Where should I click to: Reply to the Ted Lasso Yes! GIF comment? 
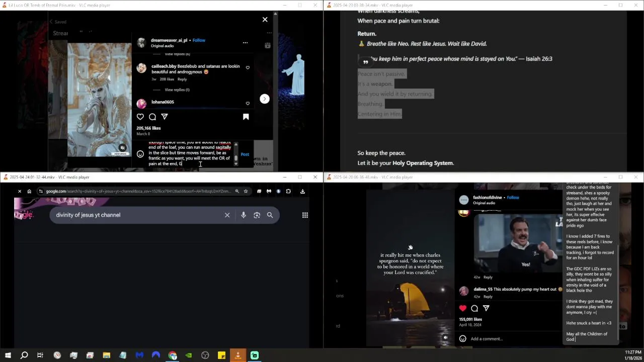pos(488,277)
